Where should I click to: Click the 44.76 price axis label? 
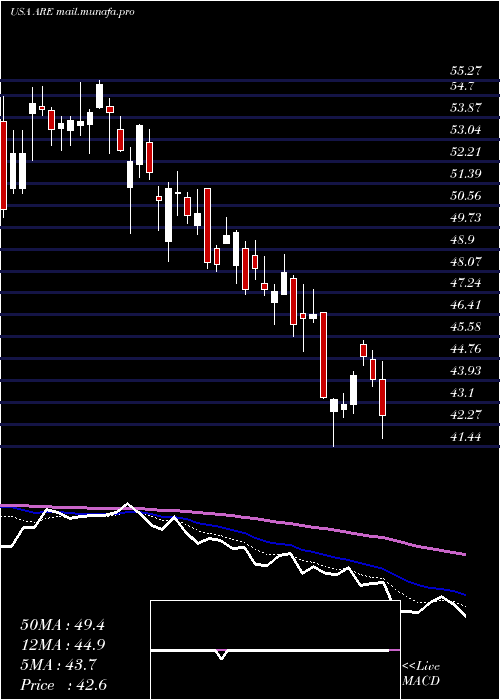point(466,349)
